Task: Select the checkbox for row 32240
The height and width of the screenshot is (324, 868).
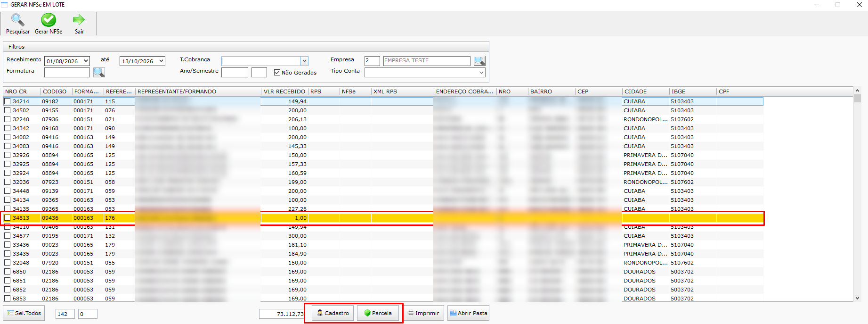Action: (x=8, y=119)
